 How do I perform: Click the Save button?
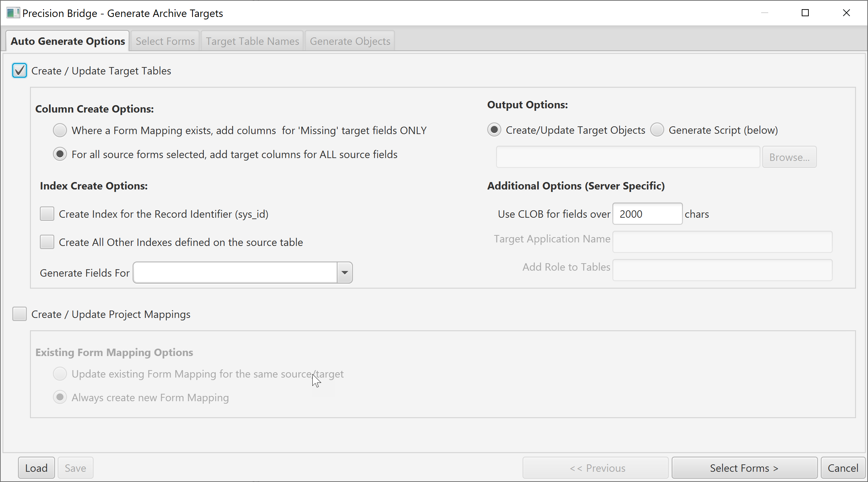click(x=75, y=468)
